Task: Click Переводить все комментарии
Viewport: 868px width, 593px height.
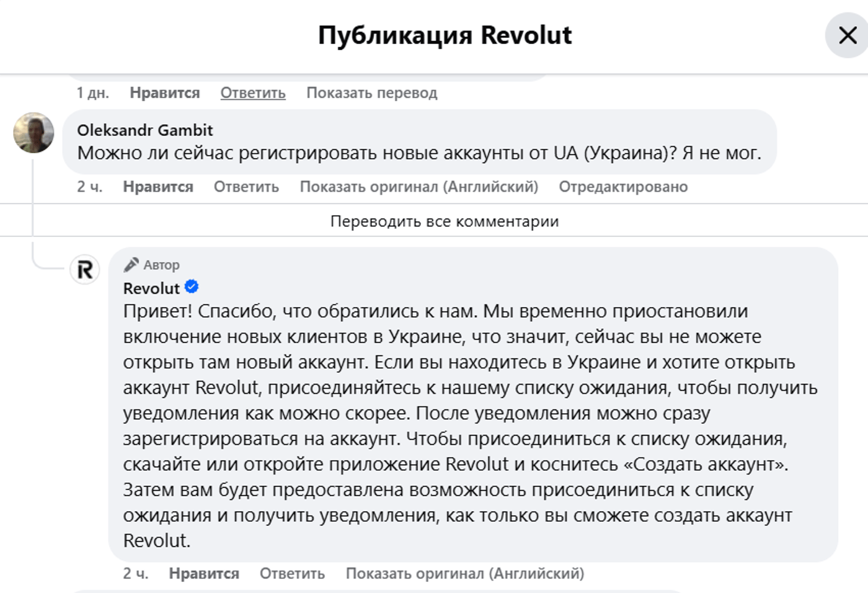Action: [x=444, y=221]
